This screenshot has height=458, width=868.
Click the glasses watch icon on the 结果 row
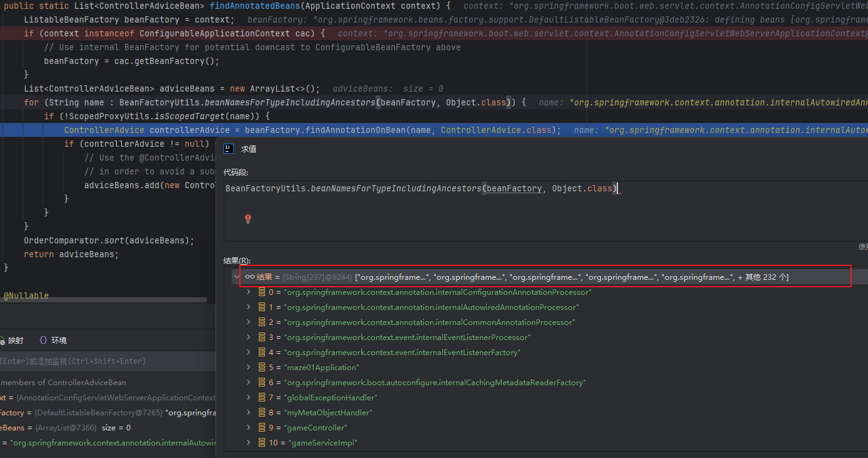click(249, 277)
